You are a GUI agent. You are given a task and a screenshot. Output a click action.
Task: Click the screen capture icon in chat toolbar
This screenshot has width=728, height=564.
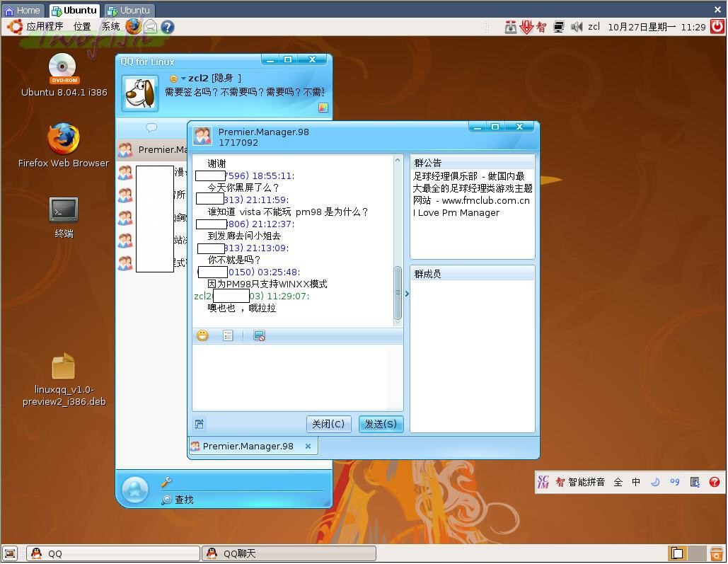pyautogui.click(x=259, y=335)
